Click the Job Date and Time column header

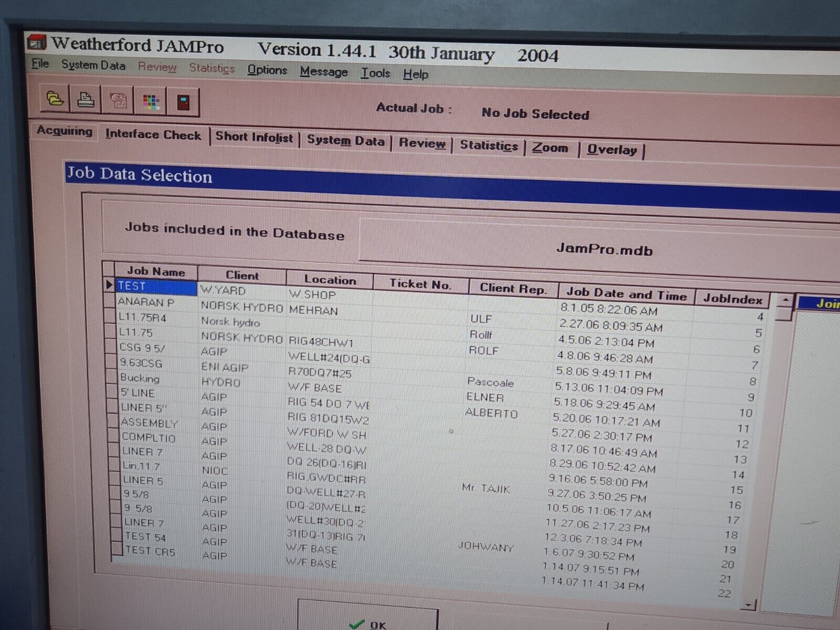(x=626, y=293)
